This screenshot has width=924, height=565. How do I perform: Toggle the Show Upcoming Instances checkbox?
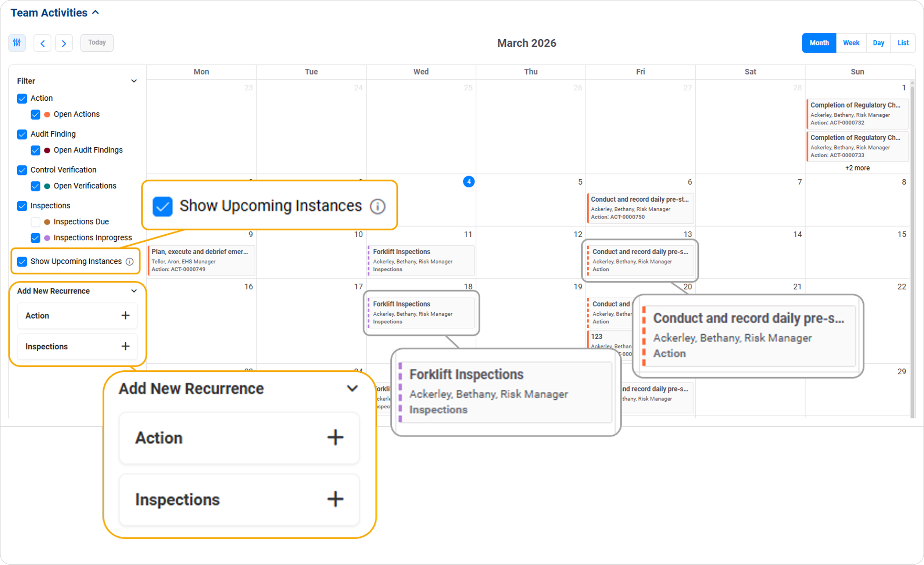[22, 262]
